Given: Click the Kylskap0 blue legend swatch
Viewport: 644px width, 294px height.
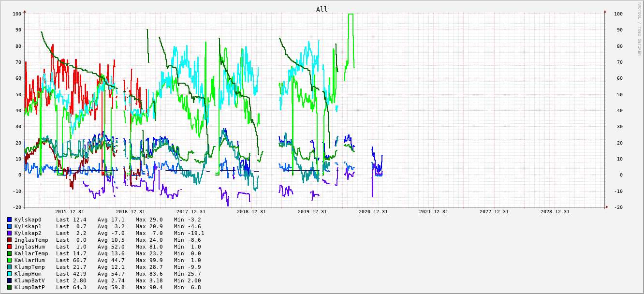Looking at the screenshot, I should (x=9, y=220).
